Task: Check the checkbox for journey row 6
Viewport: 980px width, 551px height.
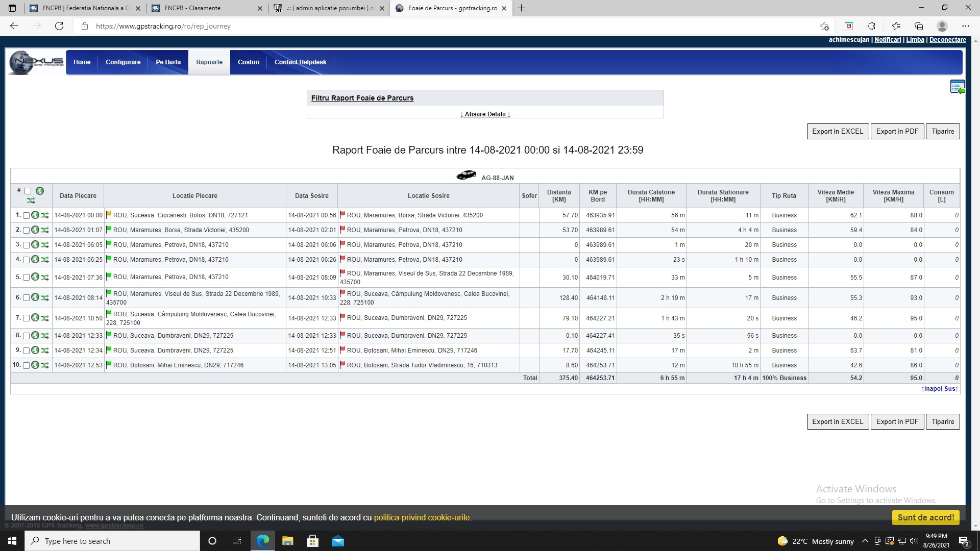Action: point(26,298)
